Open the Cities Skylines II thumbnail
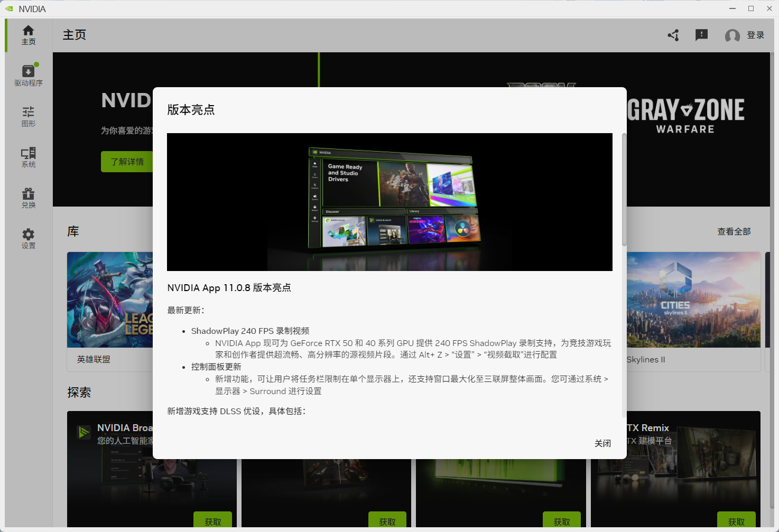This screenshot has width=779, height=532. point(693,300)
